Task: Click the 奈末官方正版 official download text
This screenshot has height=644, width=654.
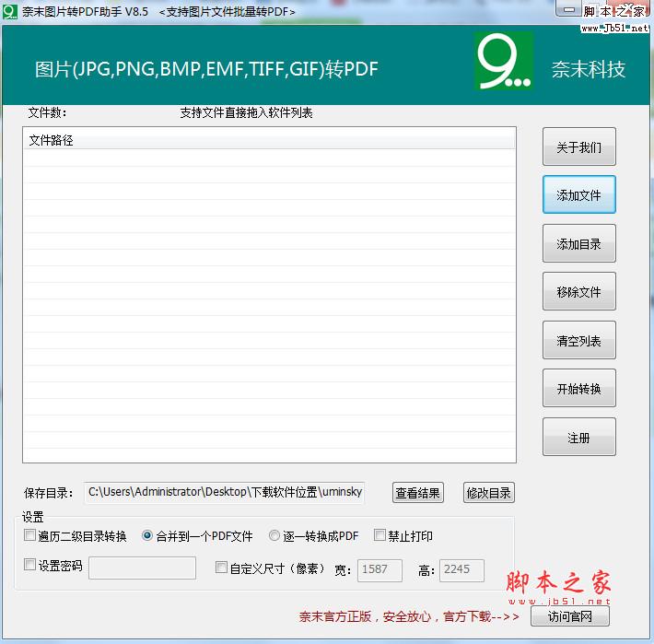Action: point(409,616)
